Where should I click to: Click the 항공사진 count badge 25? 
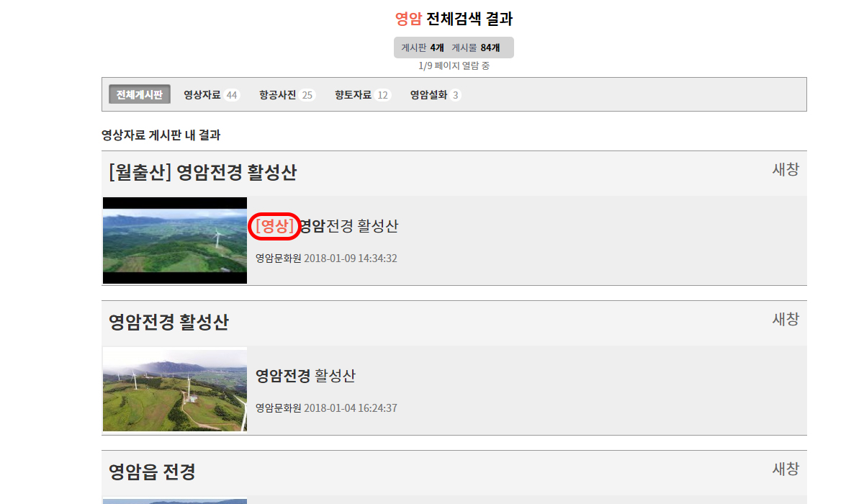click(307, 95)
